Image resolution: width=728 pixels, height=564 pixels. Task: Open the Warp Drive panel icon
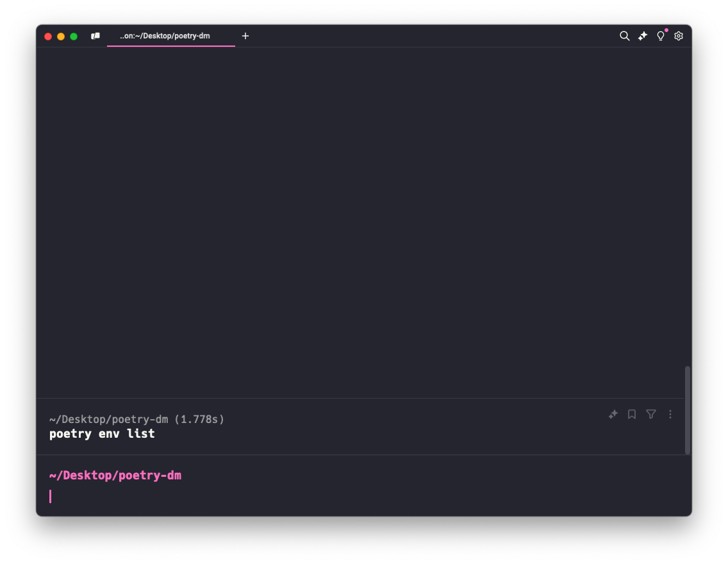pos(95,36)
